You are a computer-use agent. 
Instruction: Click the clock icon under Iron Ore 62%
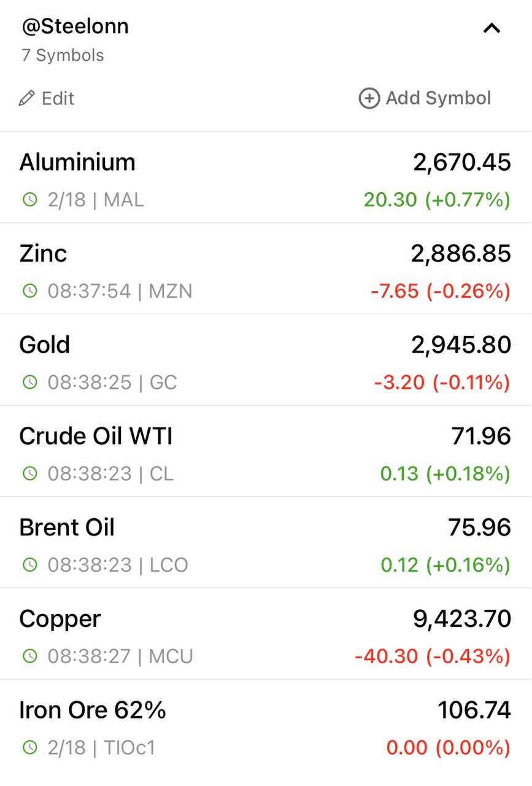tap(29, 747)
